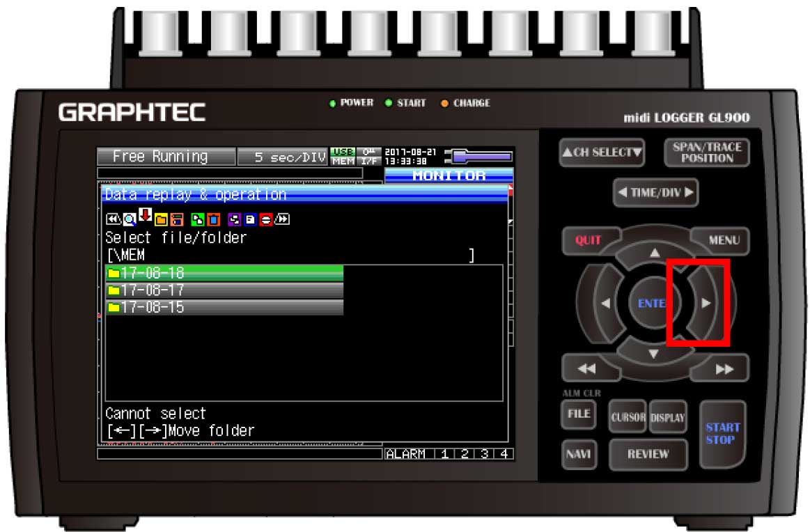Click the Free Running status box

(x=166, y=157)
